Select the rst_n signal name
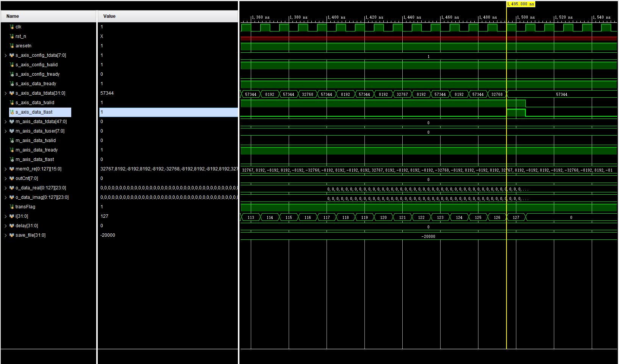The image size is (619, 364). pyautogui.click(x=21, y=36)
